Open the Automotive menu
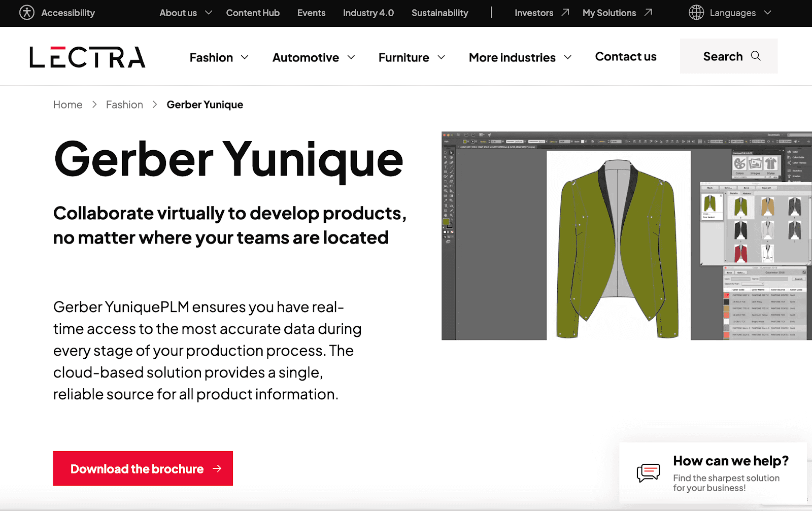This screenshot has height=511, width=812. (x=306, y=57)
